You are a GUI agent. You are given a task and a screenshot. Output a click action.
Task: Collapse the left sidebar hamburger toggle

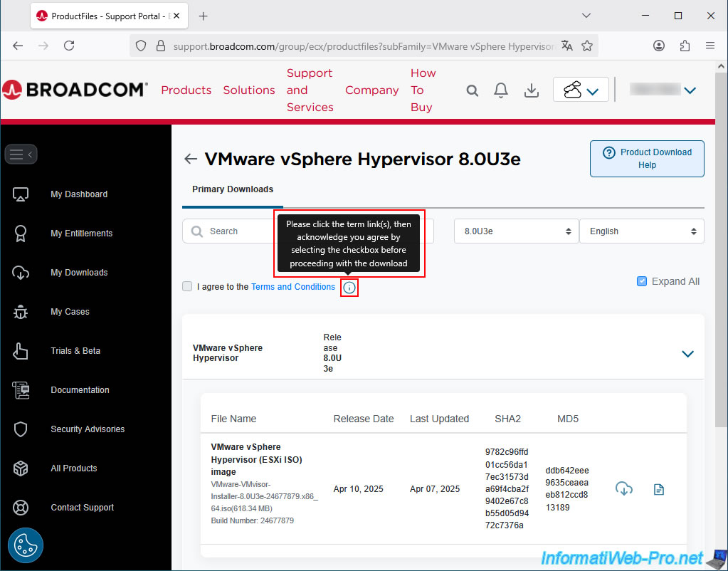pos(21,154)
